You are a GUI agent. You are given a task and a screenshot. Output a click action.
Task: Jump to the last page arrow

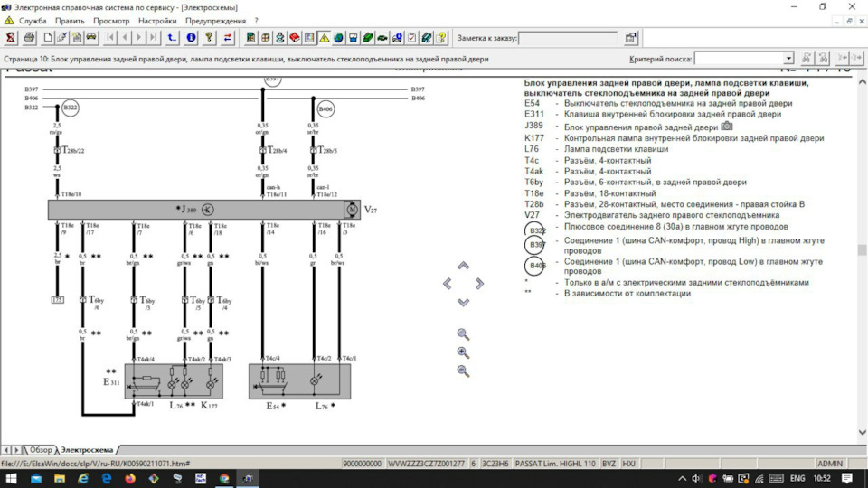pos(154,38)
